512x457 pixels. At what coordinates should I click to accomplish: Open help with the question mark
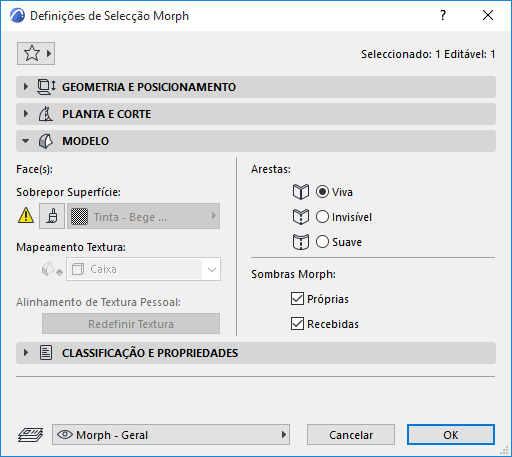(x=443, y=15)
